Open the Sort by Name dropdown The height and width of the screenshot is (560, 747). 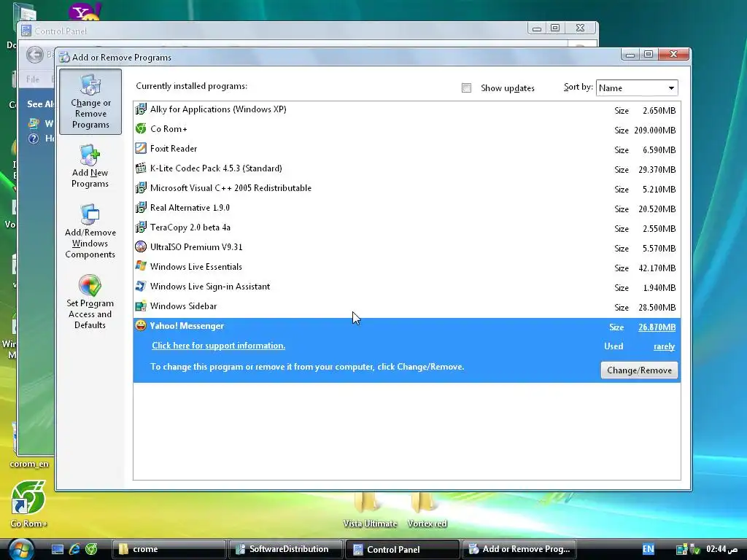click(x=636, y=88)
